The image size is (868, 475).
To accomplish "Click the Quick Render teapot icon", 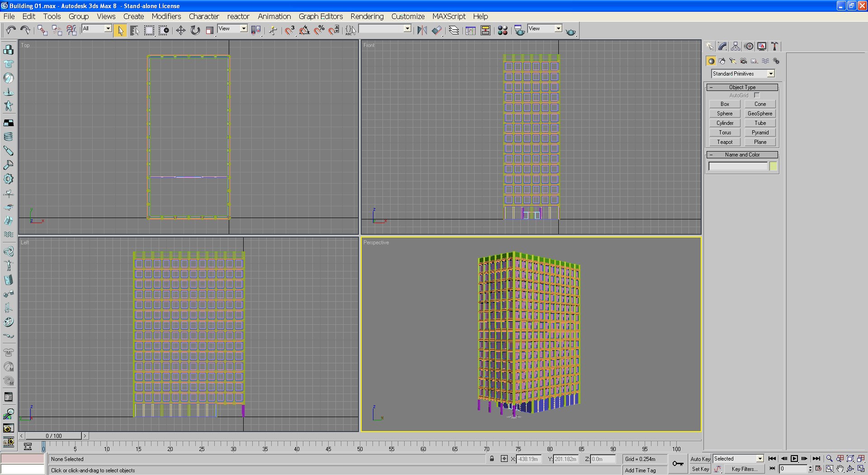I will point(571,31).
